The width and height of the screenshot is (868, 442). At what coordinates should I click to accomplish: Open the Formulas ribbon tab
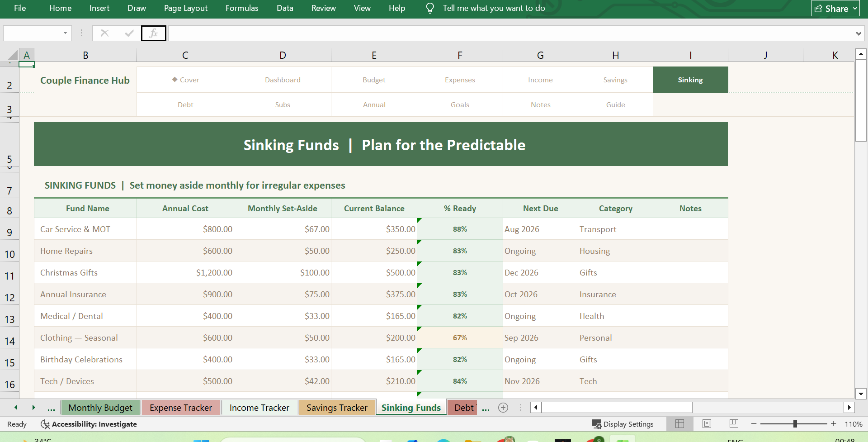242,8
